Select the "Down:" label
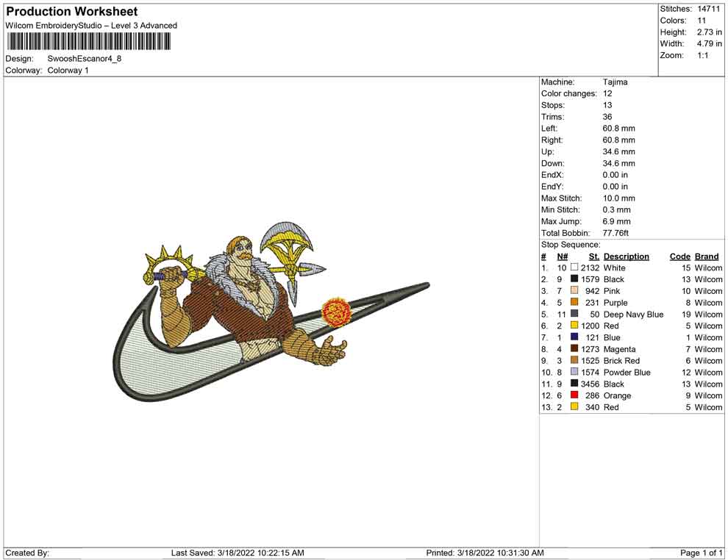The image size is (728, 560). pyautogui.click(x=552, y=163)
